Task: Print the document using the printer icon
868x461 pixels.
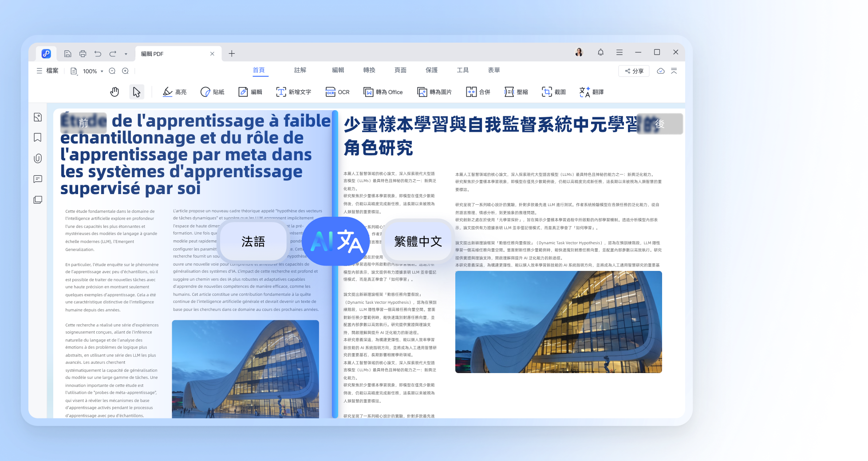Action: pos(83,54)
